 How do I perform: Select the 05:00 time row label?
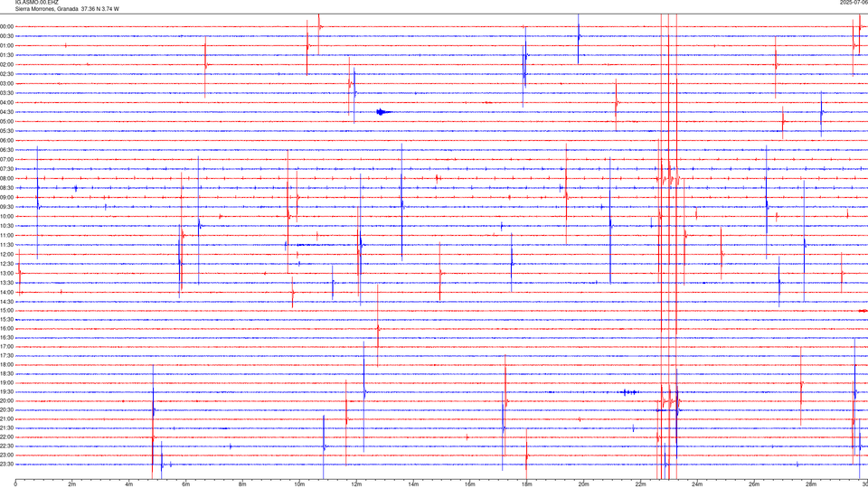[x=7, y=121]
